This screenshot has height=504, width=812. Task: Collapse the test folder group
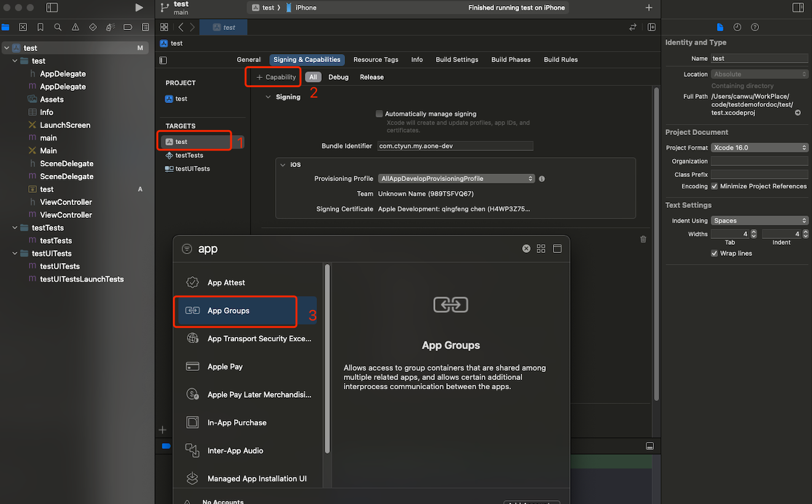click(x=15, y=61)
